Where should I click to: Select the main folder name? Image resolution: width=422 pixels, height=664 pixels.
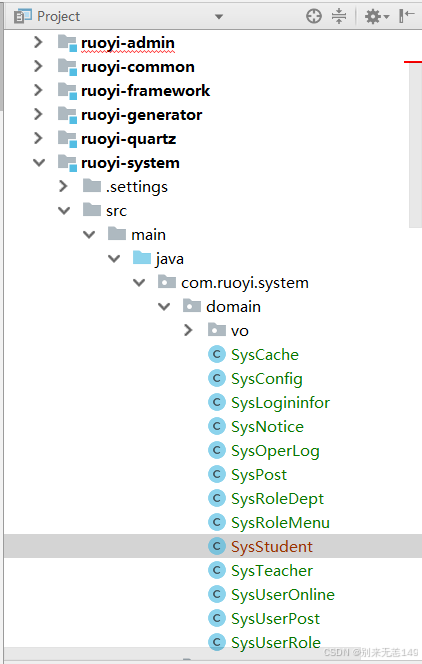tap(148, 235)
